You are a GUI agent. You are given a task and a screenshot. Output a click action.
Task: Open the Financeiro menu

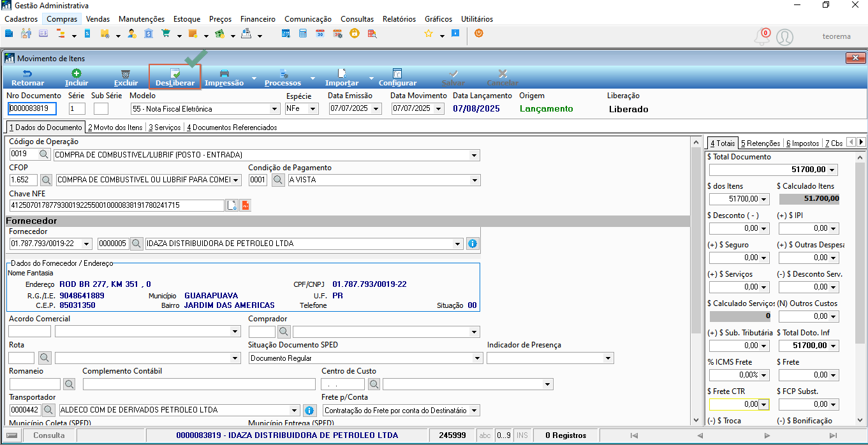pos(258,19)
